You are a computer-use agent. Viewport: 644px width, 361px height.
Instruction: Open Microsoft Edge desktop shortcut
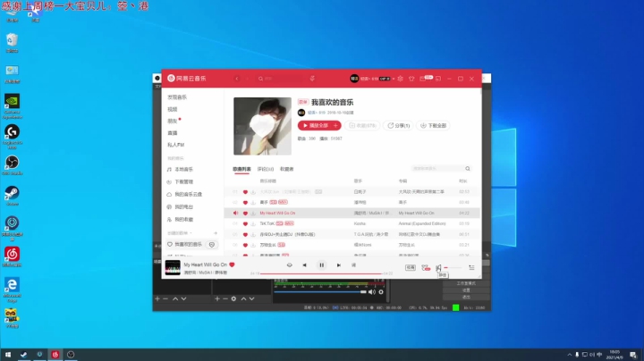[12, 290]
